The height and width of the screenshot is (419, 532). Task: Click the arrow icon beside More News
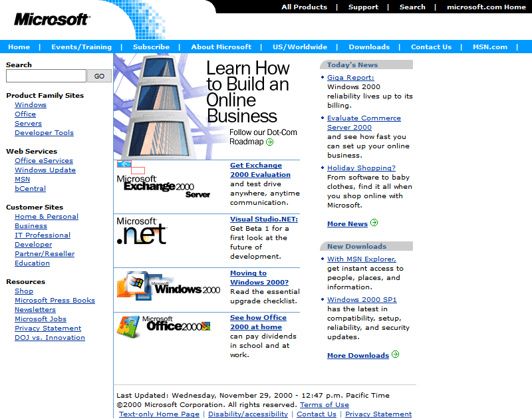[374, 223]
